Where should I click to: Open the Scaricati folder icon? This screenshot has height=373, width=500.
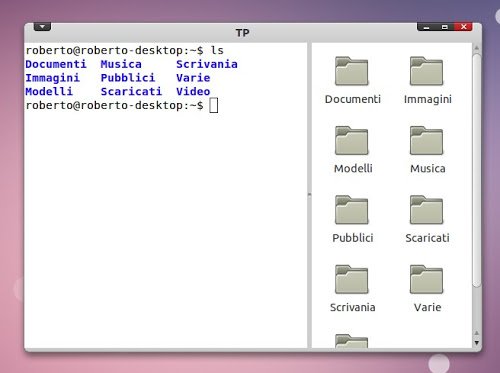pos(427,210)
